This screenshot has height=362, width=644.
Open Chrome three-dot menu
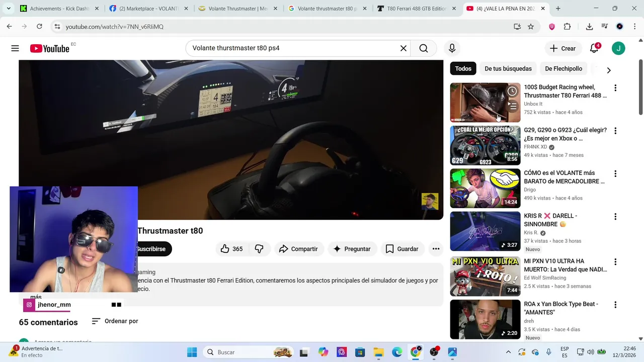coord(634,27)
